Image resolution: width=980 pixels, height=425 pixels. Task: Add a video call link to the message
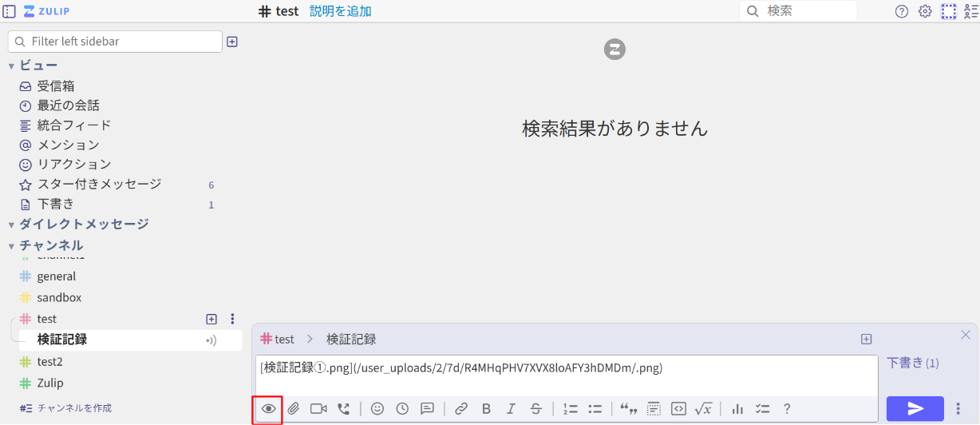[x=318, y=409]
